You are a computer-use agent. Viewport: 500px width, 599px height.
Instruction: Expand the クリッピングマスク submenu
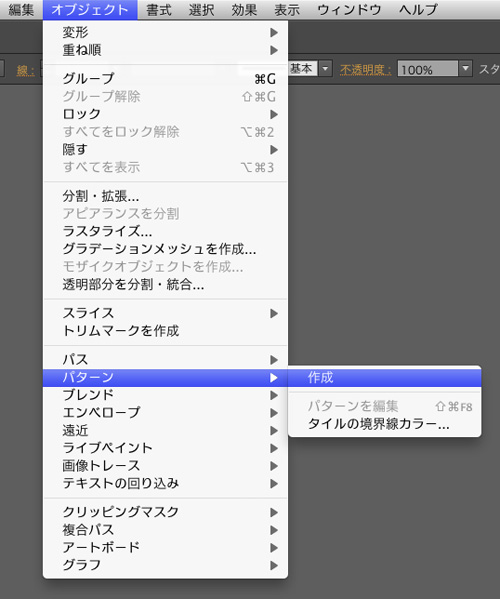(x=165, y=512)
